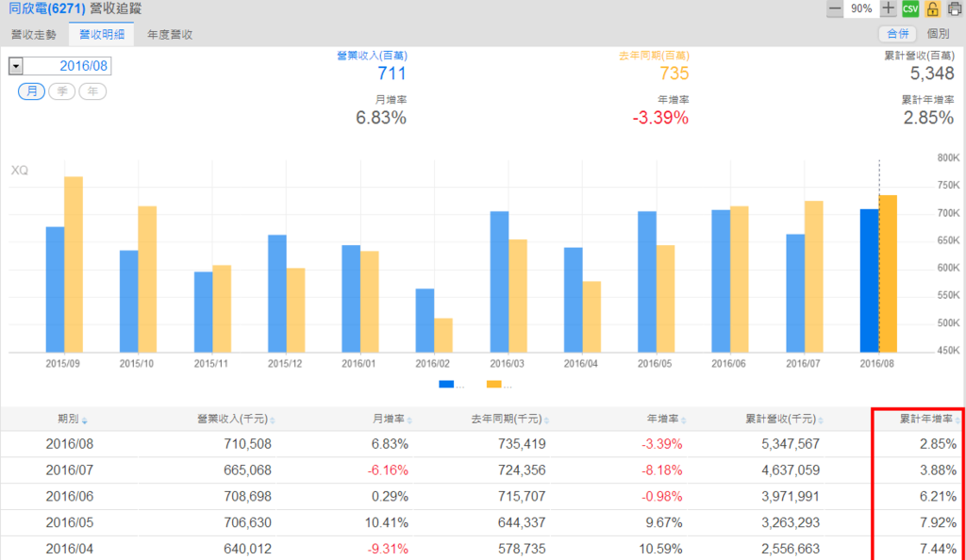Click the print icon
This screenshot has height=560, width=966.
tap(955, 8)
